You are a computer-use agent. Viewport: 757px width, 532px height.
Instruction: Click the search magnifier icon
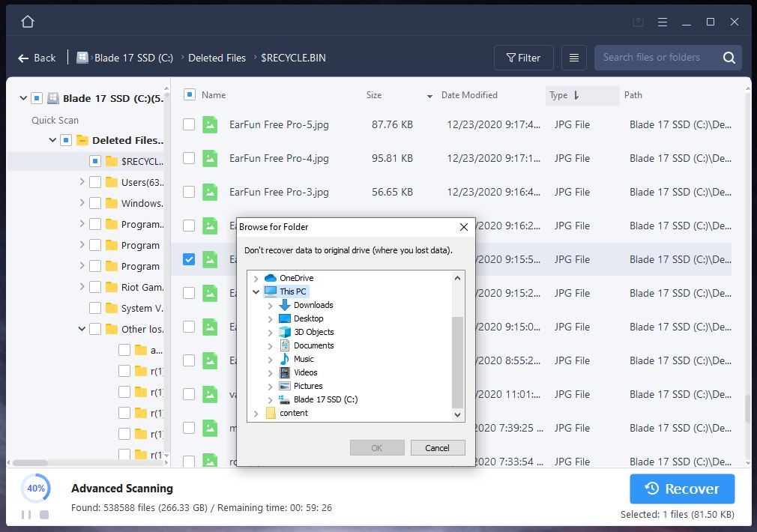point(729,58)
